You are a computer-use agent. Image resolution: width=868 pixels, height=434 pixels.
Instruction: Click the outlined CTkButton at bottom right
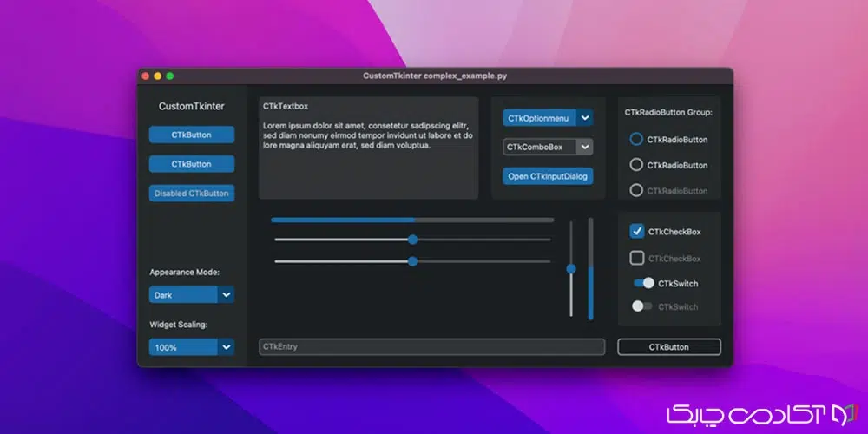[x=668, y=347]
